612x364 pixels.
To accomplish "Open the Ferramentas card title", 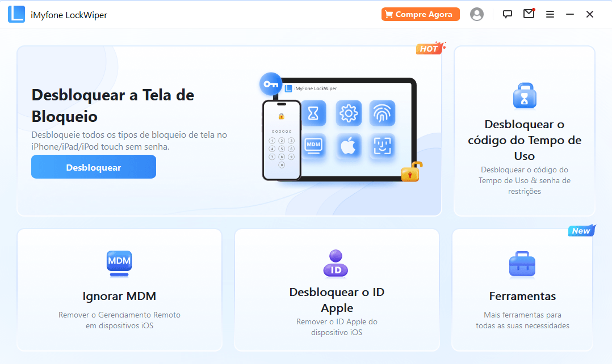I will coord(522,296).
